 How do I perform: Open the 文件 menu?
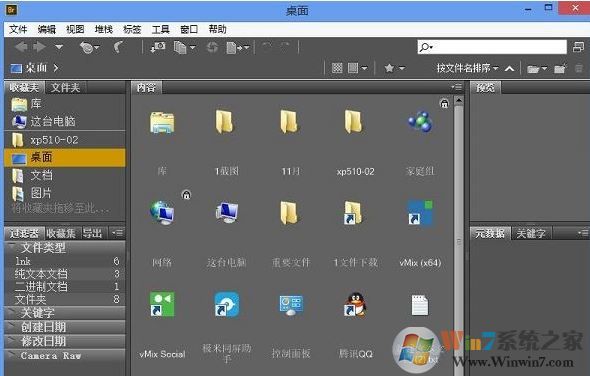click(18, 29)
